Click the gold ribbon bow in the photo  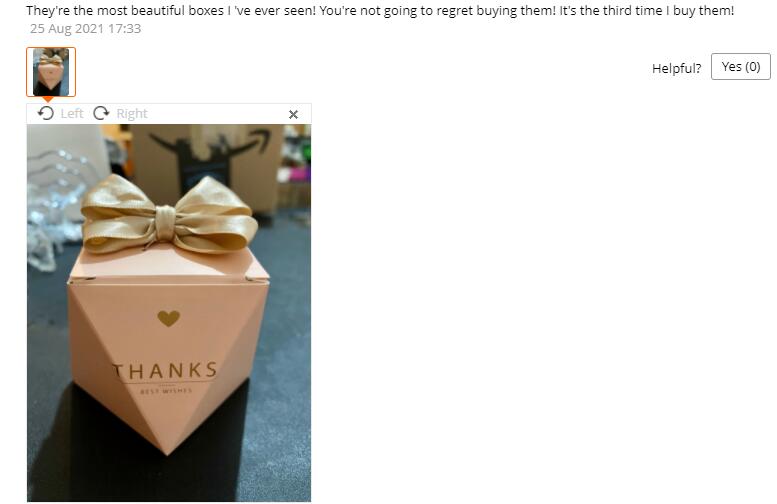pos(169,214)
